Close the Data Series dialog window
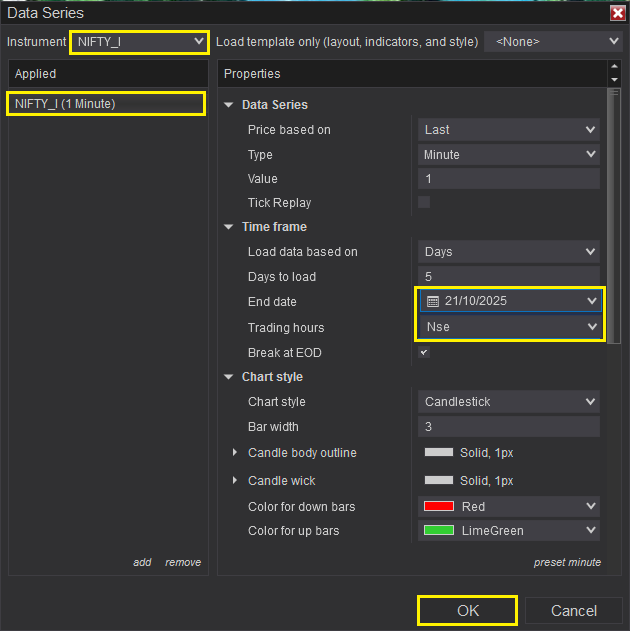 click(617, 13)
